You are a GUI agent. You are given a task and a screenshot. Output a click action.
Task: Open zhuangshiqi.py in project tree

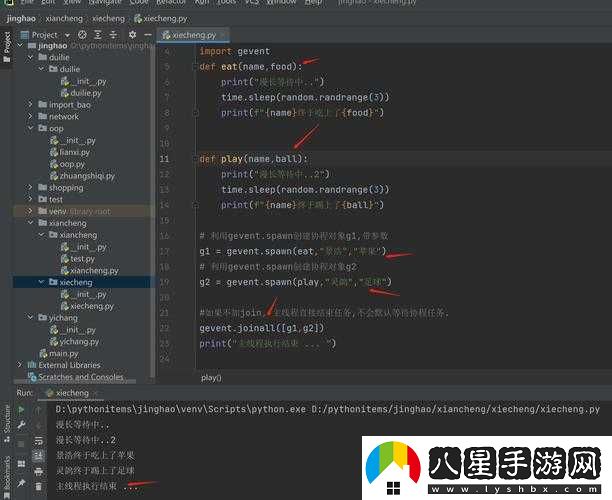tap(82, 176)
